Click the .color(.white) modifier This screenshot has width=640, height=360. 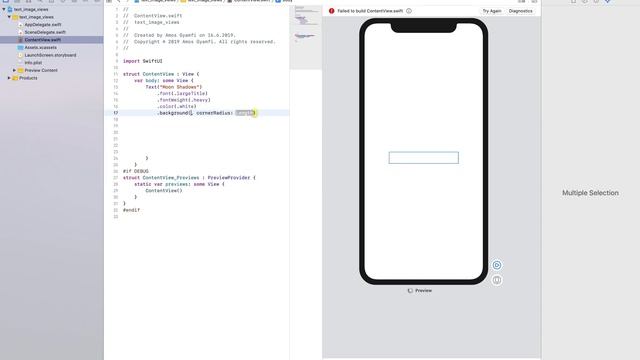(177, 106)
